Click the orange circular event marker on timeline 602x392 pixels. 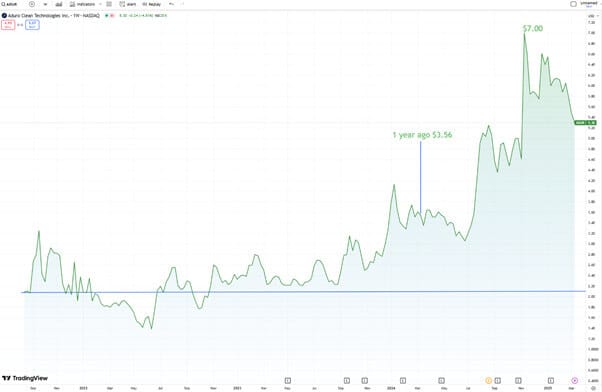488,380
